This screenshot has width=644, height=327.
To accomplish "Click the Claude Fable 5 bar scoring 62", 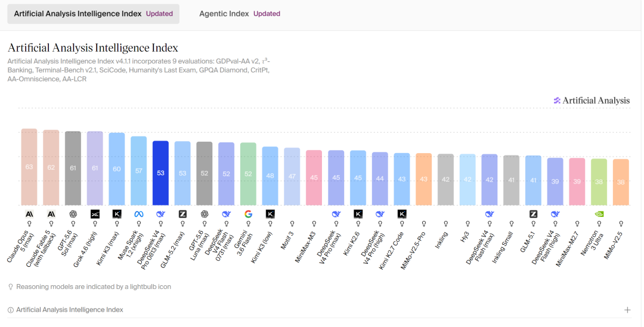I will 51,167.
